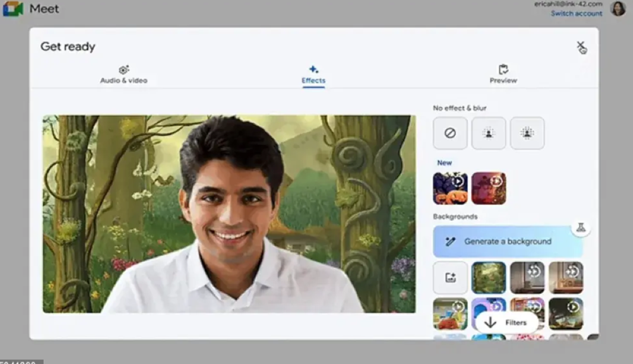Pick the dark nighttime animated background

pyautogui.click(x=566, y=313)
